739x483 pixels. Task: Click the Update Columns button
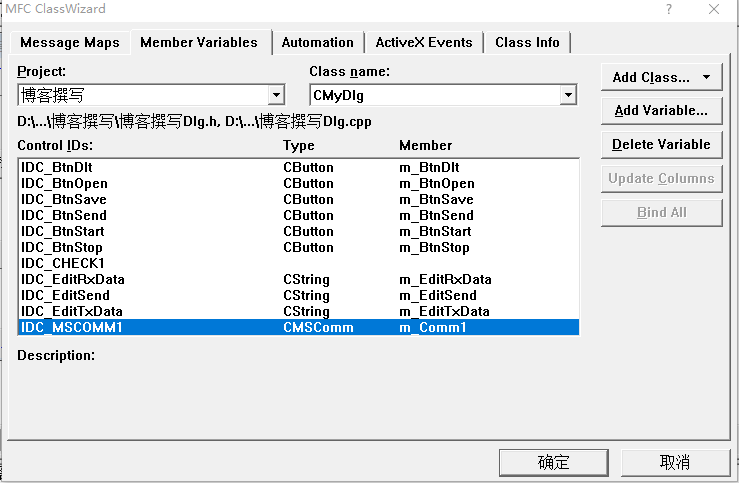point(661,179)
